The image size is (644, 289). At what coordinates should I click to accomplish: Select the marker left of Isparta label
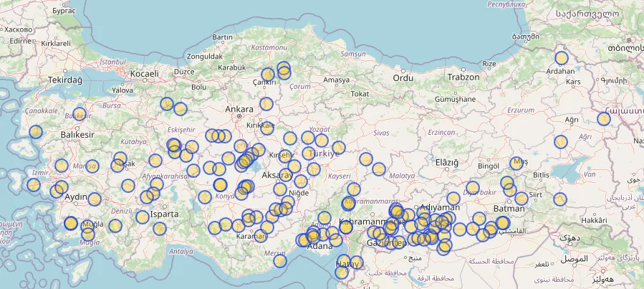(x=143, y=217)
